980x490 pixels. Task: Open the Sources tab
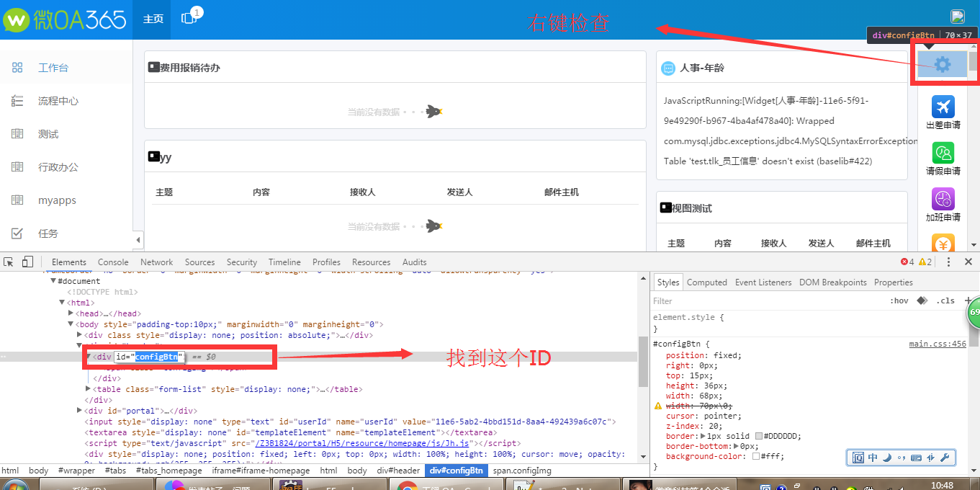pyautogui.click(x=199, y=262)
